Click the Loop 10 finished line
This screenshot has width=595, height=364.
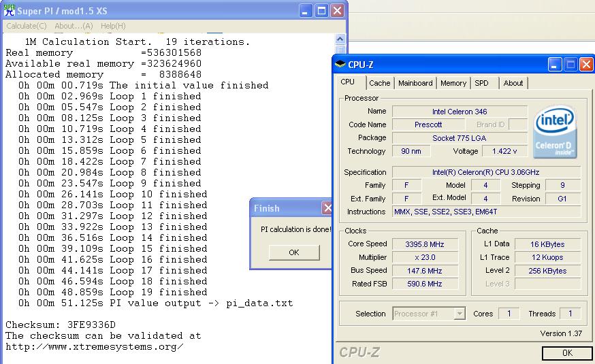tap(113, 194)
